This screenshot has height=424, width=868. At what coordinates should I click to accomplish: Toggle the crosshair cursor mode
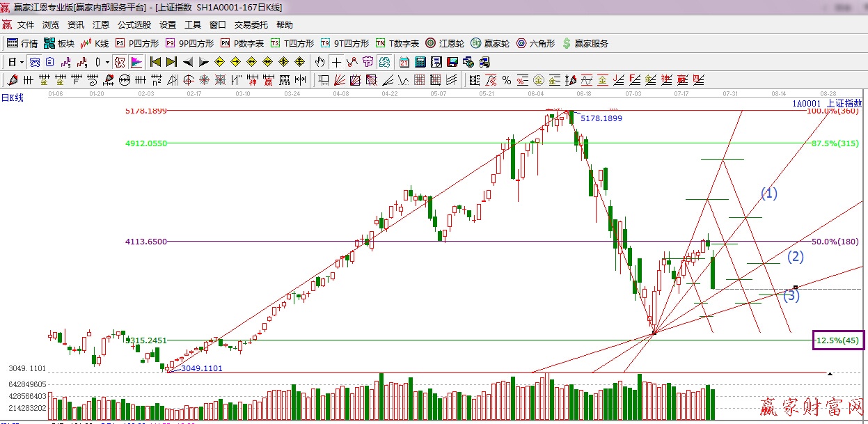(x=336, y=62)
